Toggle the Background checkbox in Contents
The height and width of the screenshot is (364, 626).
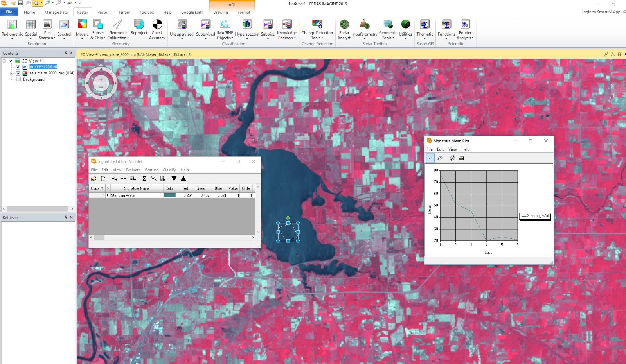(18, 79)
